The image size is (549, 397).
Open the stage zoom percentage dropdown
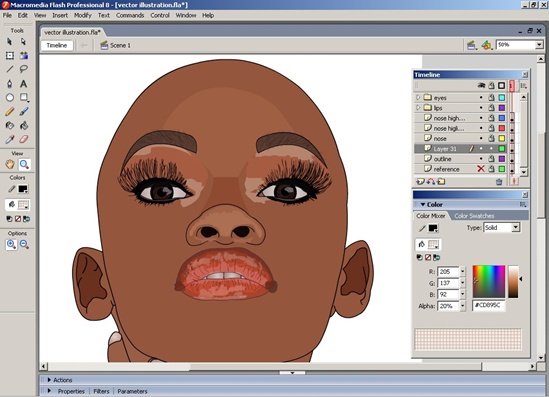pyautogui.click(x=539, y=45)
